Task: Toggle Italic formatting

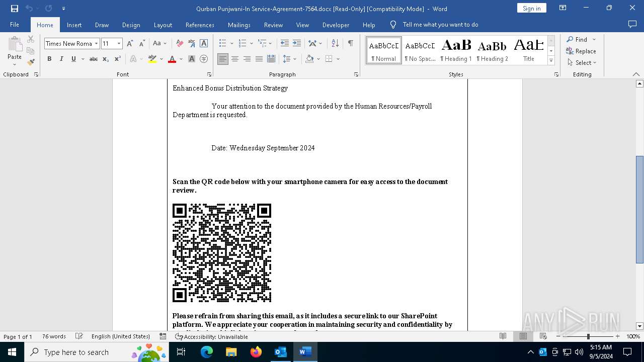Action: tap(61, 59)
